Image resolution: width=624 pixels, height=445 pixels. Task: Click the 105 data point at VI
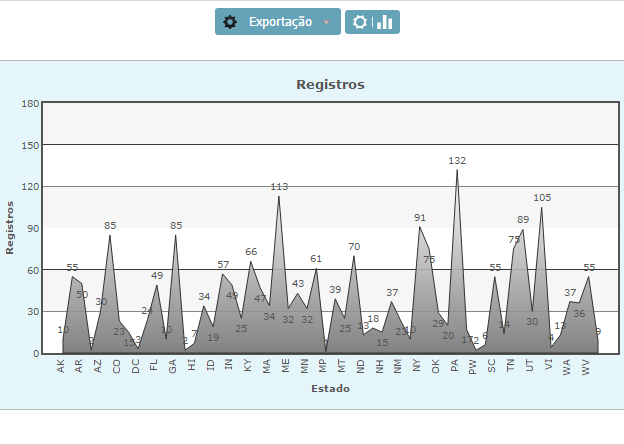pos(542,207)
